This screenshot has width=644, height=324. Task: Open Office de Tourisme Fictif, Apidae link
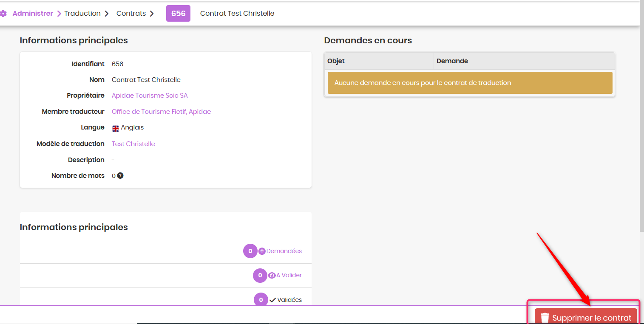(161, 112)
